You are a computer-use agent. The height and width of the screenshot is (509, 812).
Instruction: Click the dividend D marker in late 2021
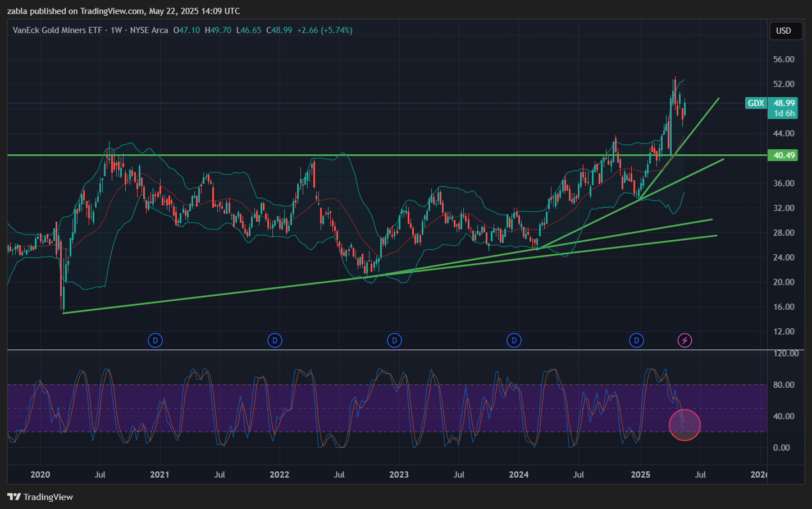coord(275,340)
